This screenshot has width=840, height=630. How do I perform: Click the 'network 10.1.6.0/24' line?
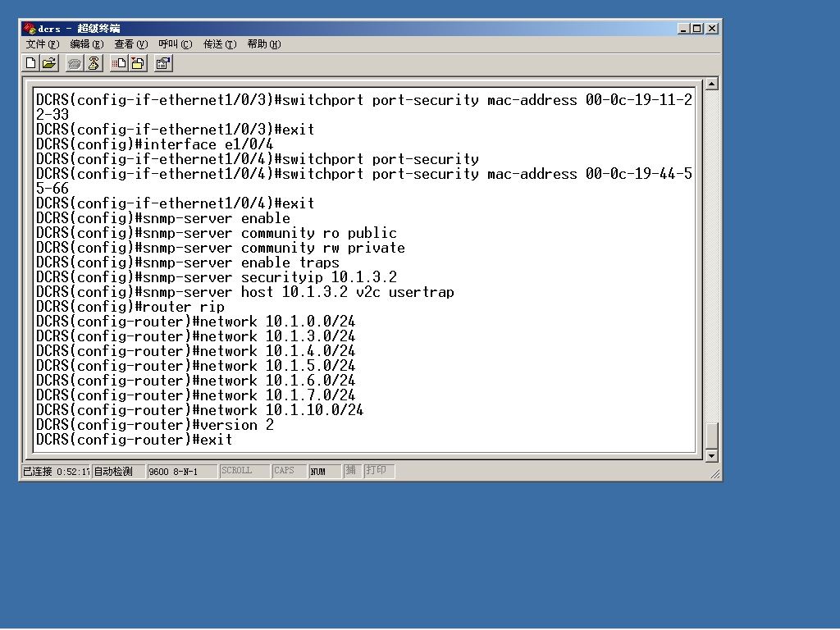[195, 381]
